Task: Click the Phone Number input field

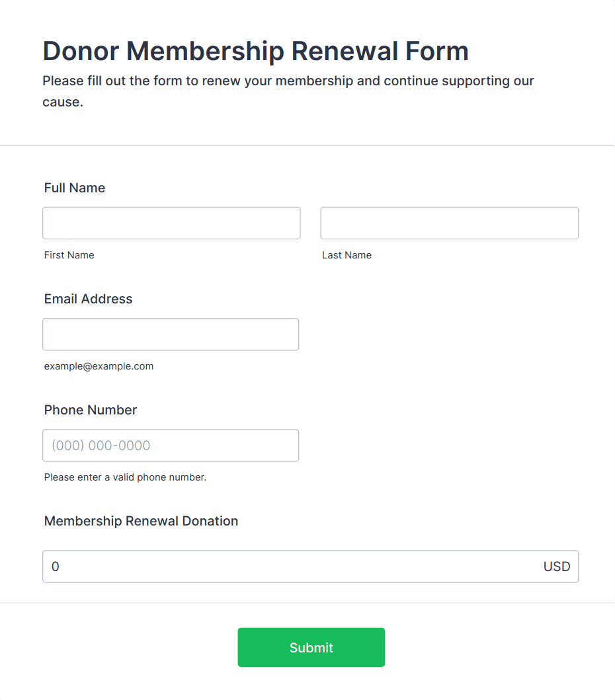Action: click(x=171, y=446)
